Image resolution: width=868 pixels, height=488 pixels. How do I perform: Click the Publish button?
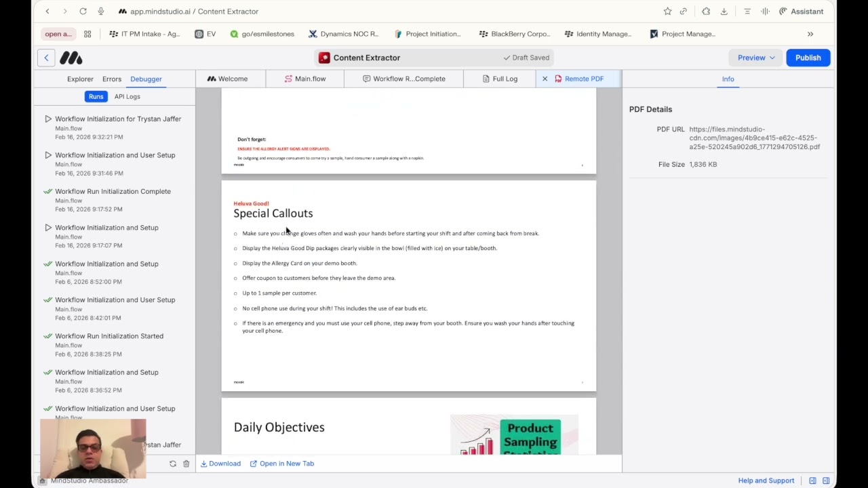[x=808, y=58]
